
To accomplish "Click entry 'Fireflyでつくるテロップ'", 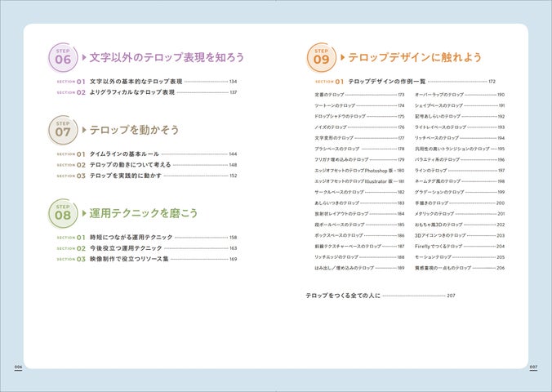I will [438, 247].
